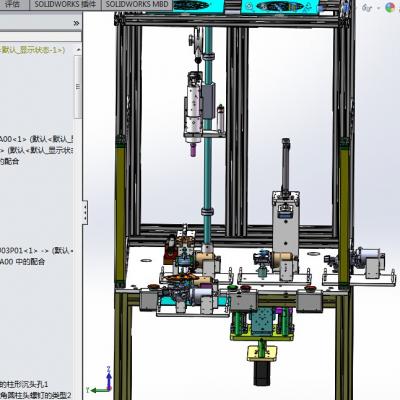Switch to the 评估 tab

coord(13,4)
